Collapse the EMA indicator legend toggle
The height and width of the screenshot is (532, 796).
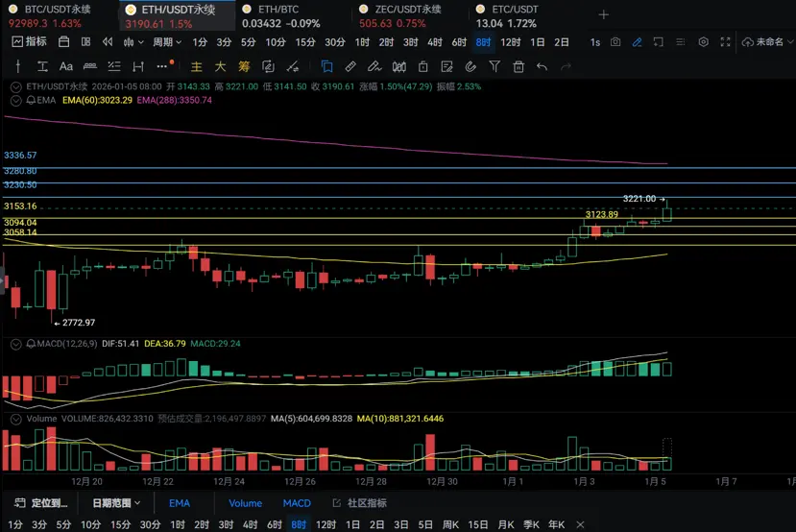click(15, 101)
